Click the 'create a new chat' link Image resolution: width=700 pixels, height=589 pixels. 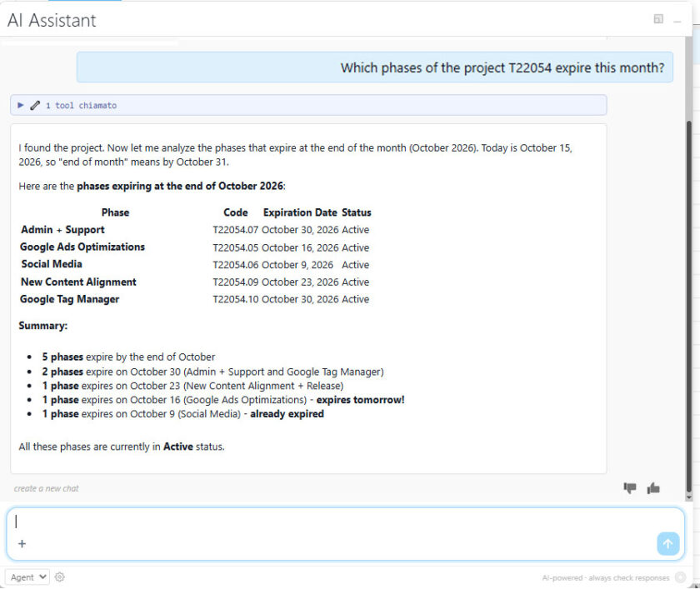[x=47, y=488]
